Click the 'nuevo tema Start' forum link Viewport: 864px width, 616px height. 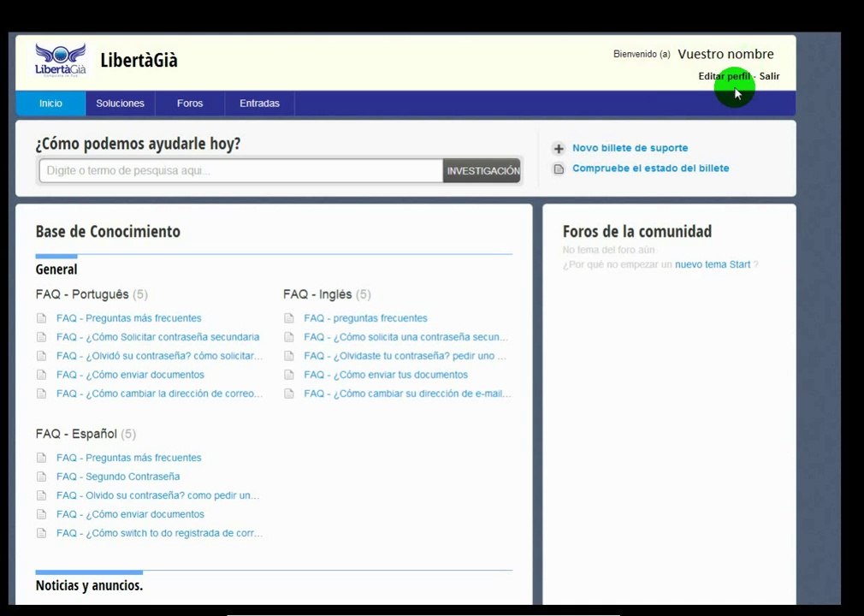[713, 264]
